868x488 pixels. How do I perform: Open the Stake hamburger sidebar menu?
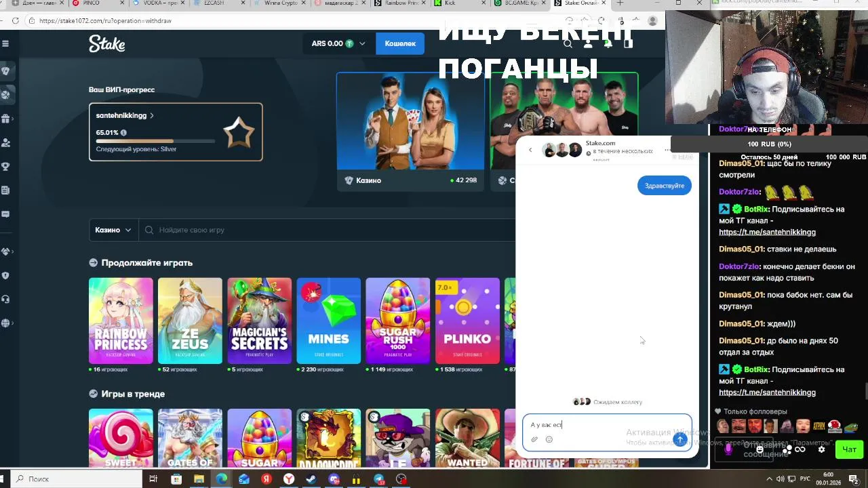coord(5,43)
